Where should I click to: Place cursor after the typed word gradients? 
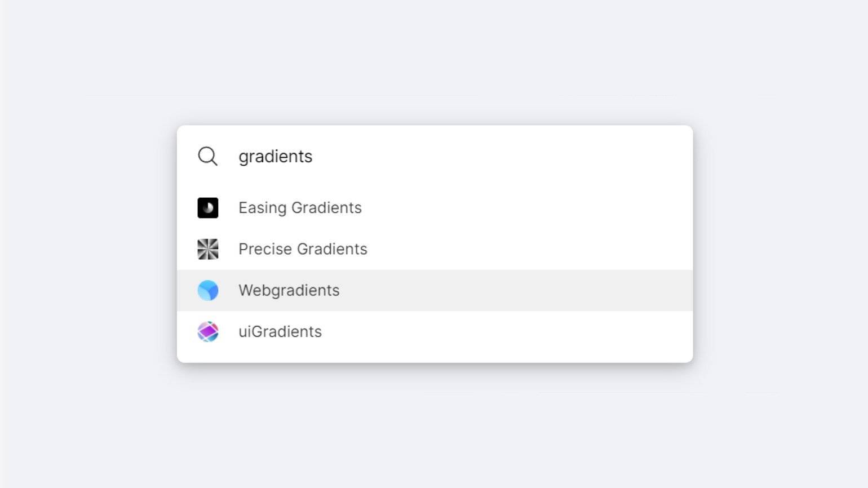(x=313, y=157)
